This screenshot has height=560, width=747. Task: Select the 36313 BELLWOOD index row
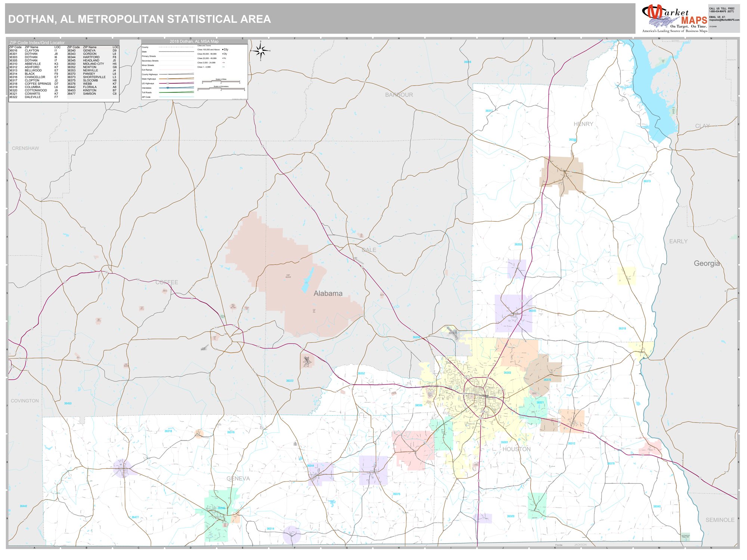point(34,71)
